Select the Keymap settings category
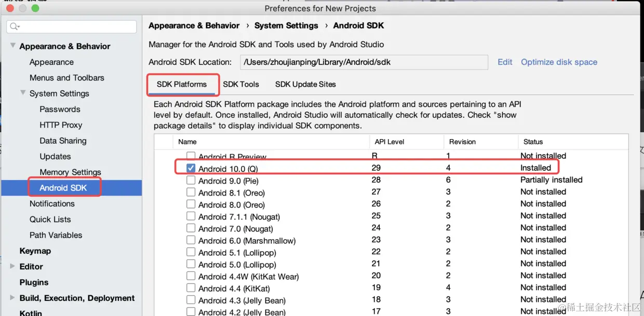Viewport: 644px width, 316px height. point(35,251)
